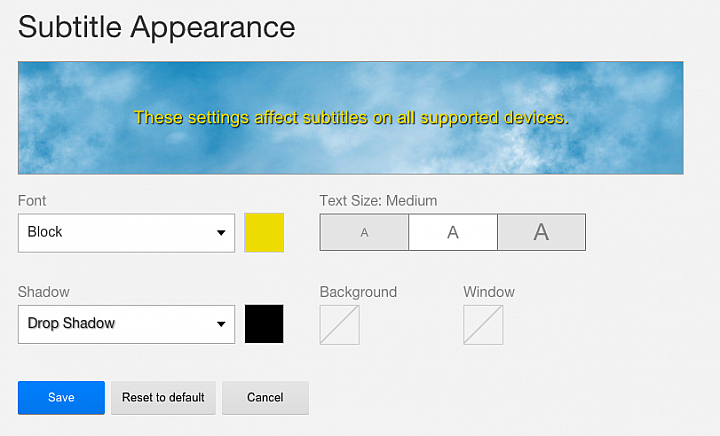The width and height of the screenshot is (720, 436).
Task: Open the black shadow color swatch
Action: pos(264,324)
